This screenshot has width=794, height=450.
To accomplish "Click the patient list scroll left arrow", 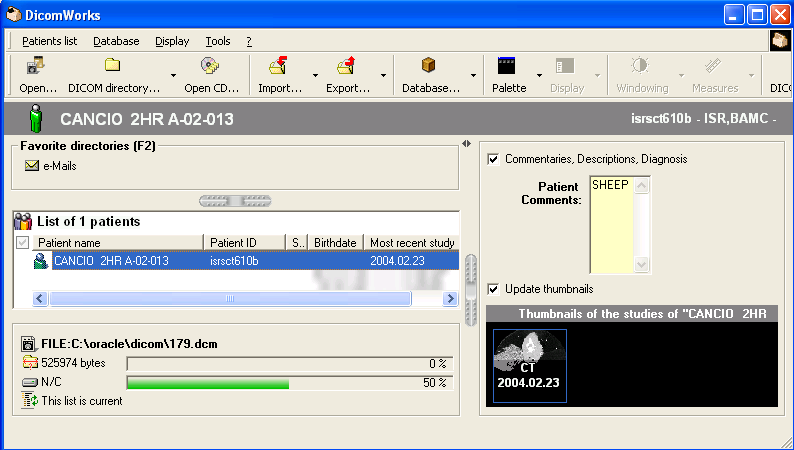I will 41,299.
